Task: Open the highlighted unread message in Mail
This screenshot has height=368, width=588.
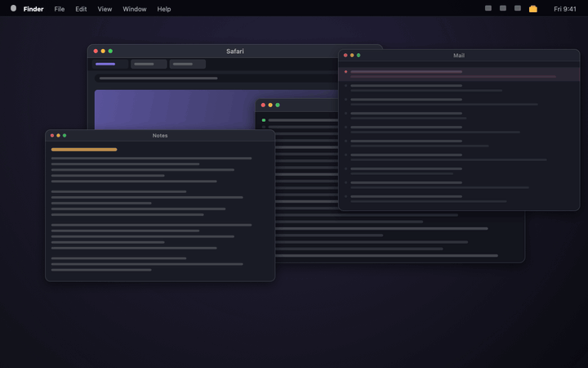Action: 459,74
